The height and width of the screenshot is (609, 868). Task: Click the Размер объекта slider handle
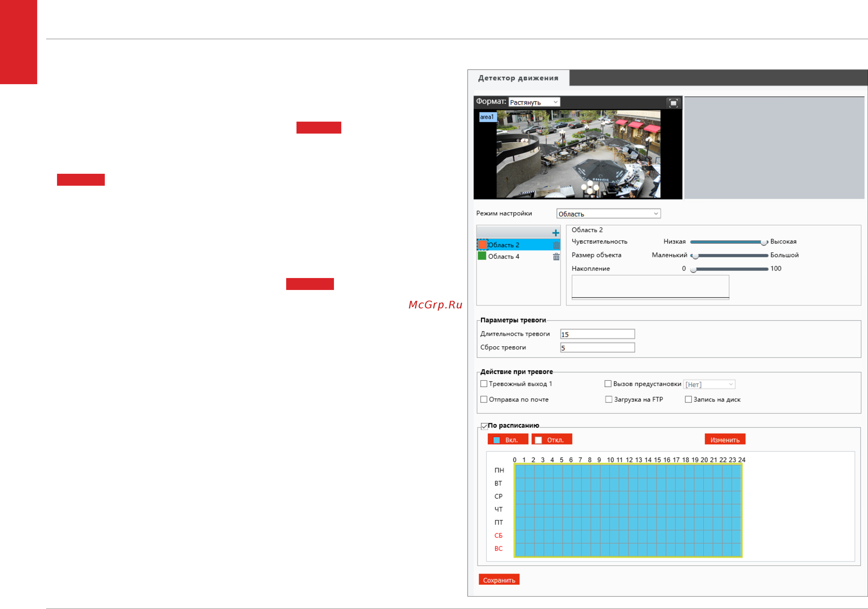tap(695, 255)
